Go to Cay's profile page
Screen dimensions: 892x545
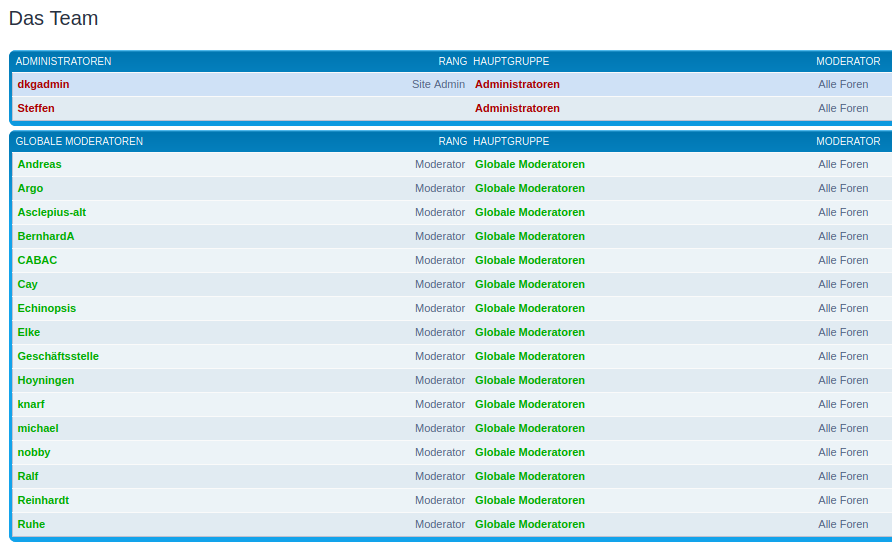28,284
